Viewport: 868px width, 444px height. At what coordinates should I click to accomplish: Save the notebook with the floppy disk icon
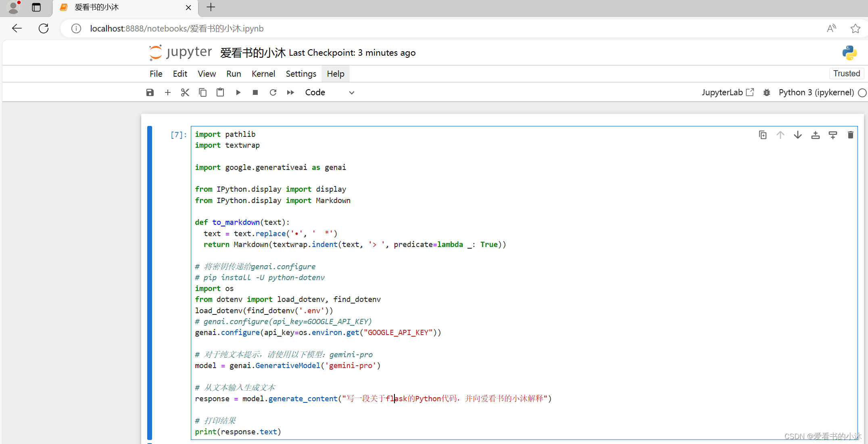(150, 92)
